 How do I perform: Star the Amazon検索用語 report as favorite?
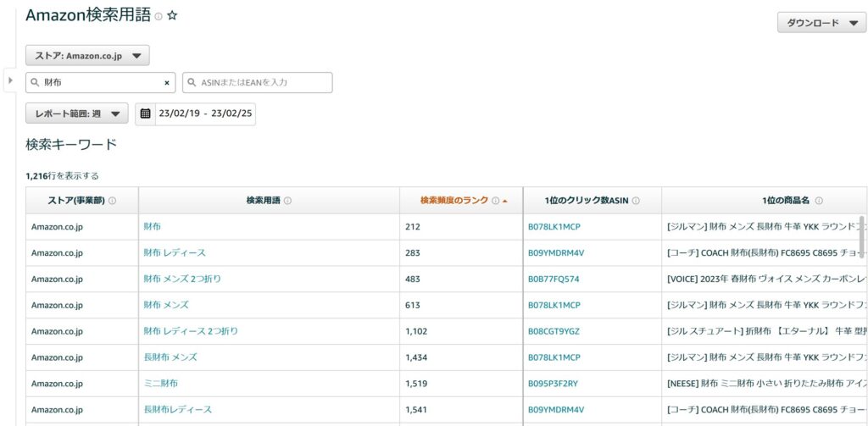click(x=171, y=16)
